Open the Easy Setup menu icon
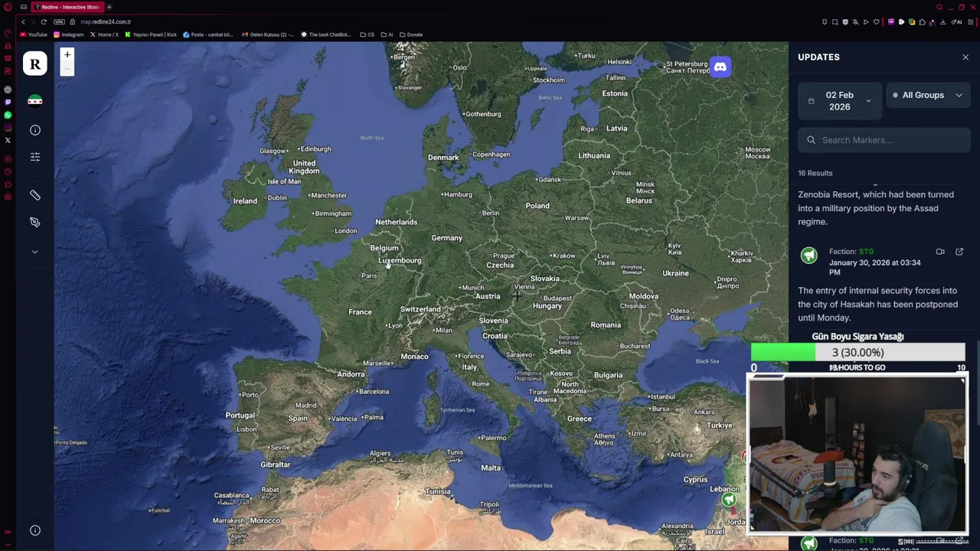This screenshot has width=980, height=551. 970,21
